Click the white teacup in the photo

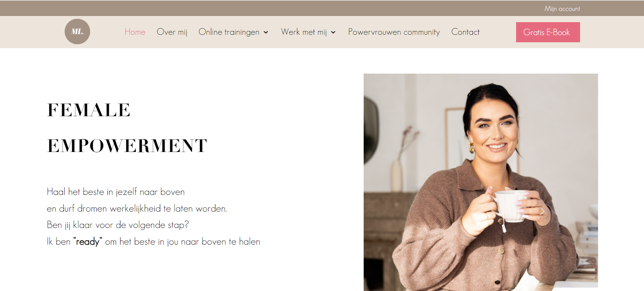pos(509,206)
